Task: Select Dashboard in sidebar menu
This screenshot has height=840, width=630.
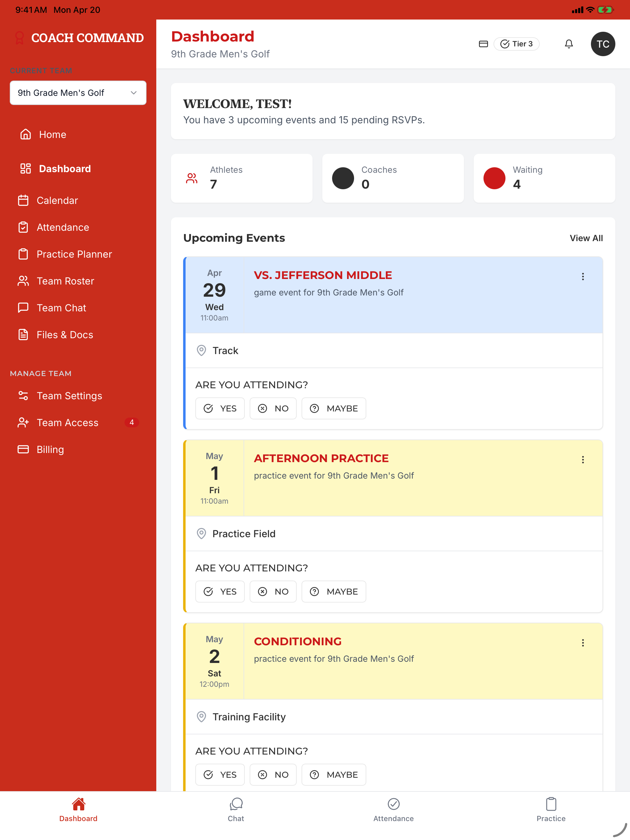Action: coord(65,168)
